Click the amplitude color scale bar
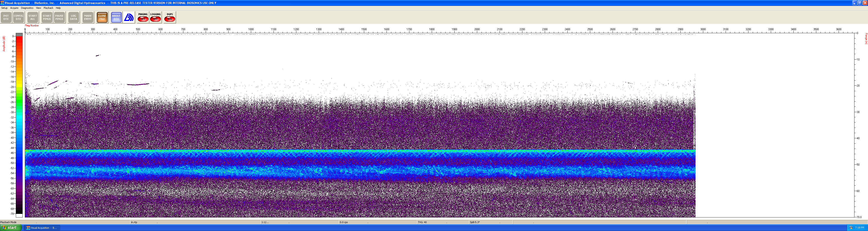This screenshot has width=868, height=231. [x=19, y=125]
